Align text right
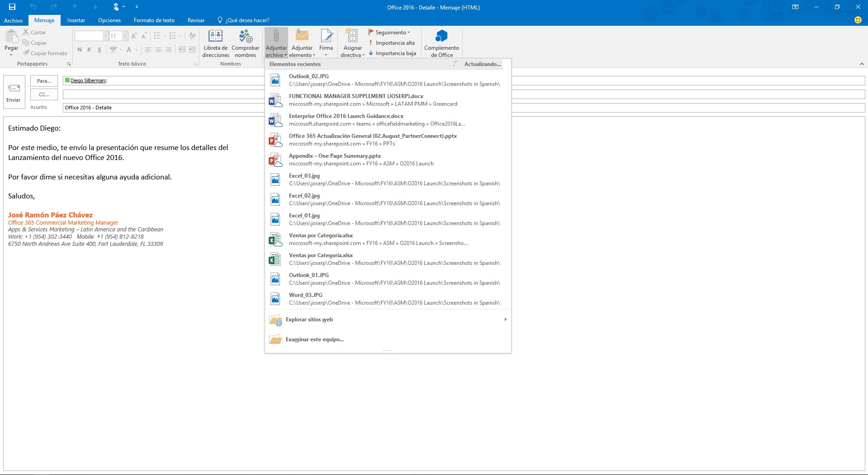This screenshot has height=475, width=868. (x=168, y=50)
